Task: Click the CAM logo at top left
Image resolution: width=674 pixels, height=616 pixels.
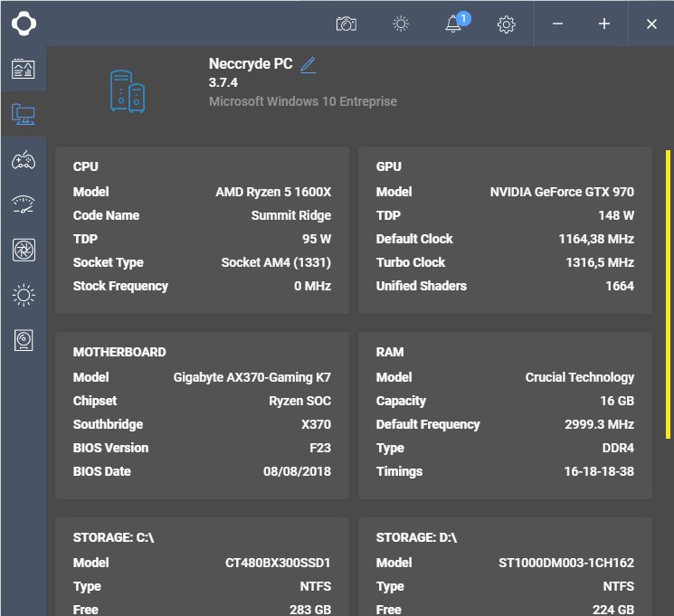Action: tap(24, 24)
